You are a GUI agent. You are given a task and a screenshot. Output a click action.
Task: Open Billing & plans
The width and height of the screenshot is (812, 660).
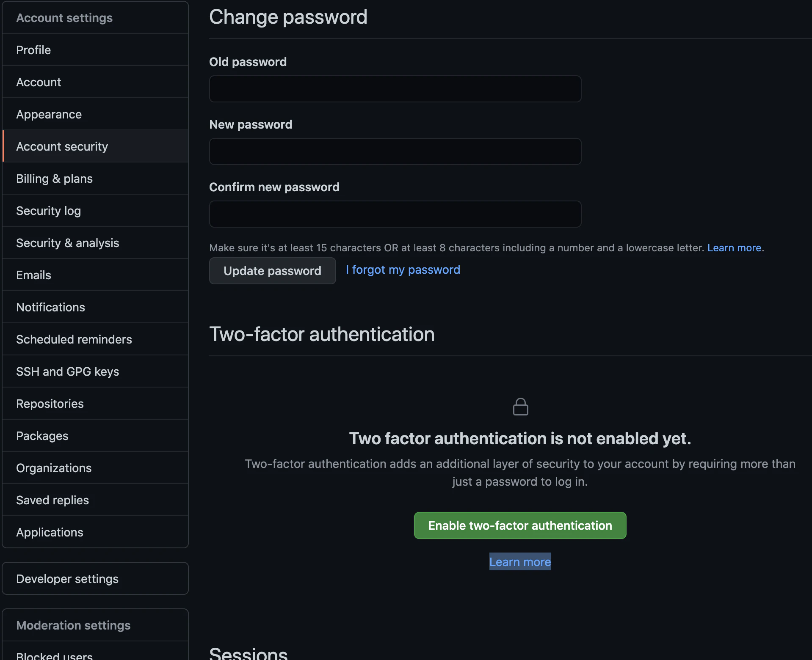95,179
